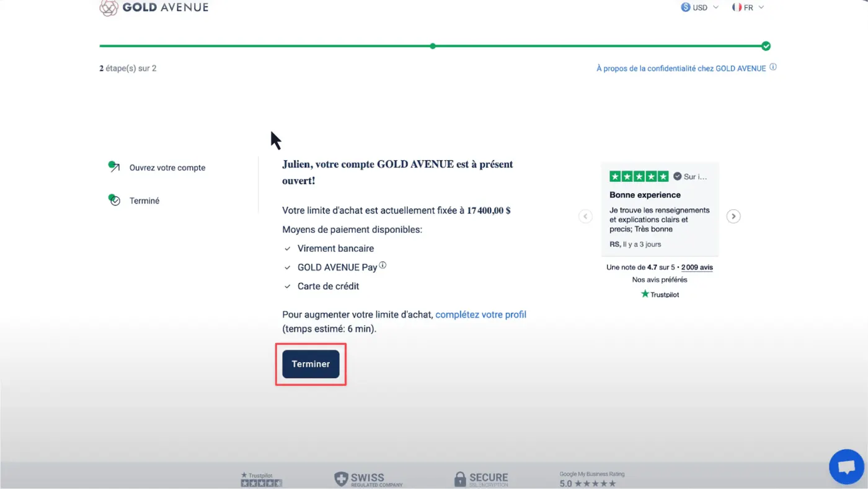
Task: Click the French flag icon
Action: click(737, 7)
